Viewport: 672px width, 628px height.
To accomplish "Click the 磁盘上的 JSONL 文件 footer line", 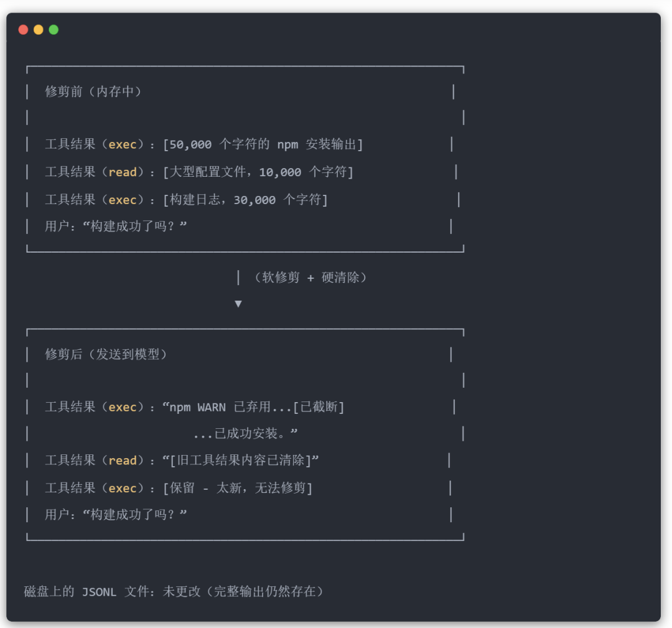I will coord(174,591).
